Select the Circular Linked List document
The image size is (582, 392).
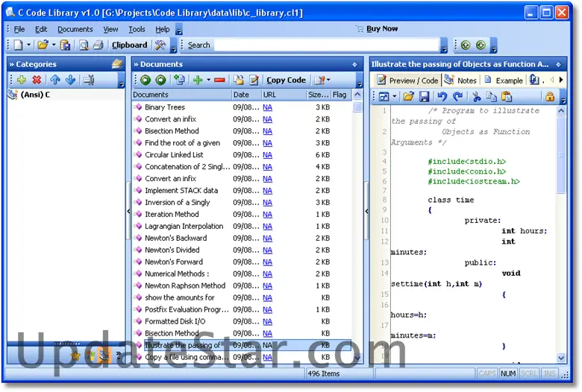(174, 155)
